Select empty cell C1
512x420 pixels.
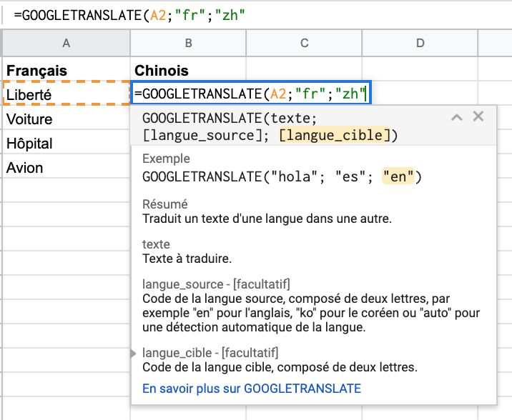coord(304,69)
